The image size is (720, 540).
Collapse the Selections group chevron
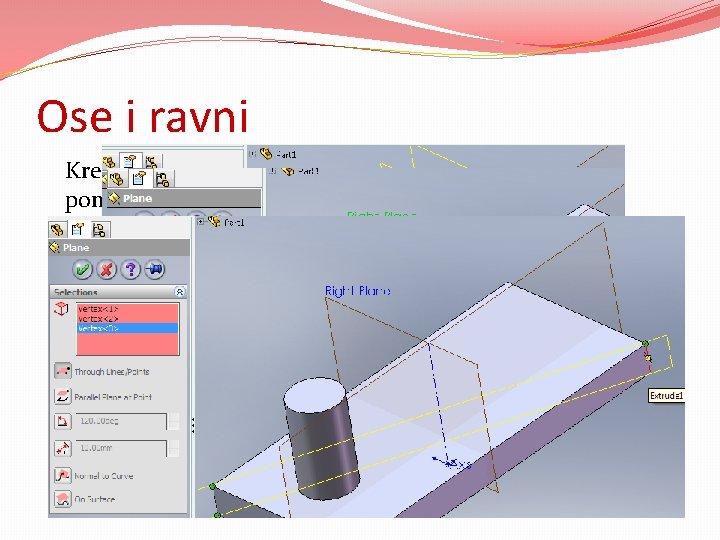(180, 292)
